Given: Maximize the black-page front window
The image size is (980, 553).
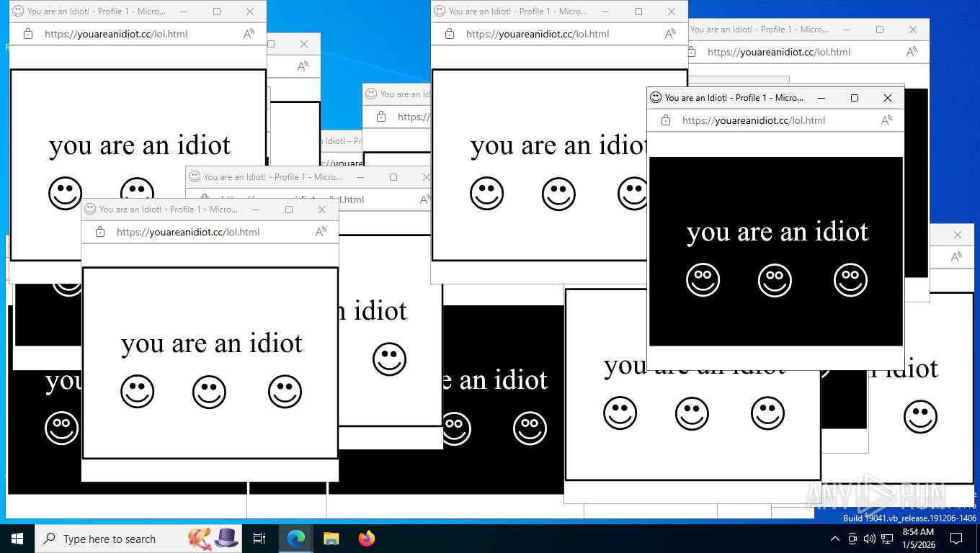Looking at the screenshot, I should click(855, 98).
